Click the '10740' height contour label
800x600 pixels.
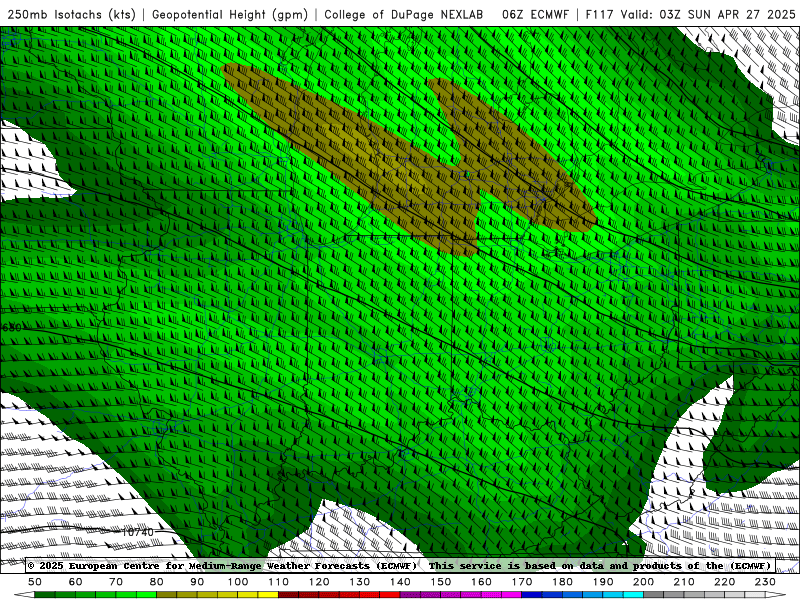click(x=137, y=532)
